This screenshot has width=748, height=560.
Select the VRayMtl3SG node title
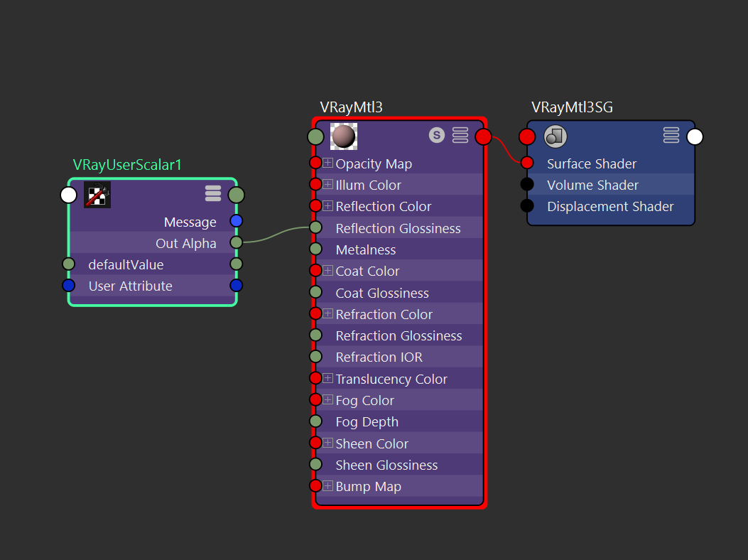click(x=572, y=107)
